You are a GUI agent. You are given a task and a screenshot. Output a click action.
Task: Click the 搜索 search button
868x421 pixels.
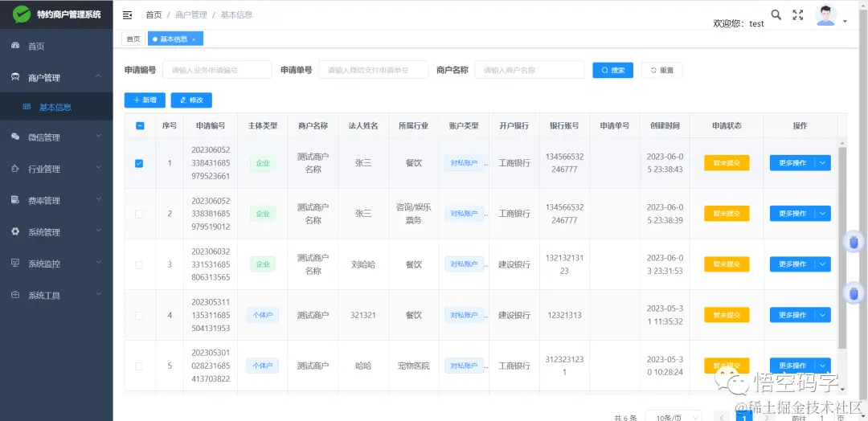pyautogui.click(x=612, y=70)
